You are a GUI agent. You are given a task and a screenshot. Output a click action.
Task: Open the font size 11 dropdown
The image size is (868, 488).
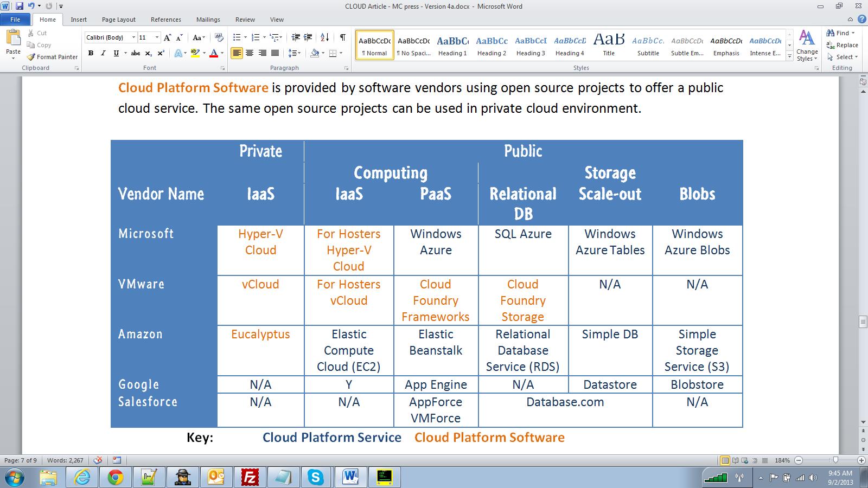click(x=157, y=37)
